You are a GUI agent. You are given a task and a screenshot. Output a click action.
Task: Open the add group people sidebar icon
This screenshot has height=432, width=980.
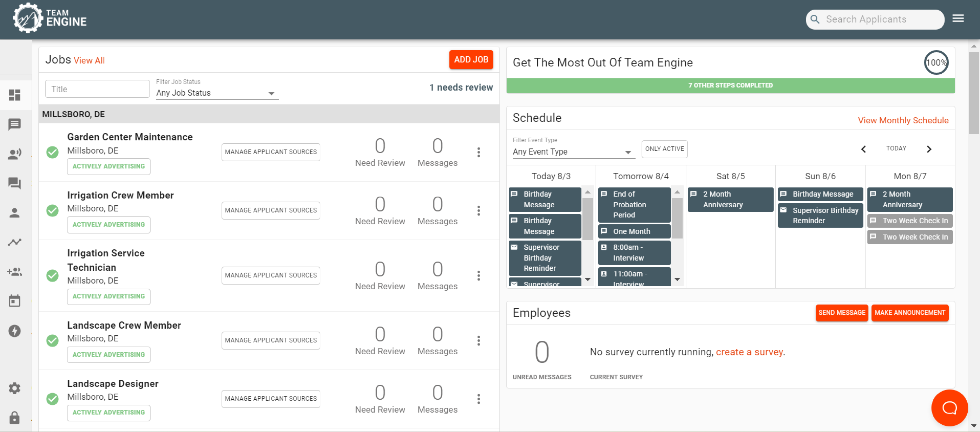click(x=14, y=272)
